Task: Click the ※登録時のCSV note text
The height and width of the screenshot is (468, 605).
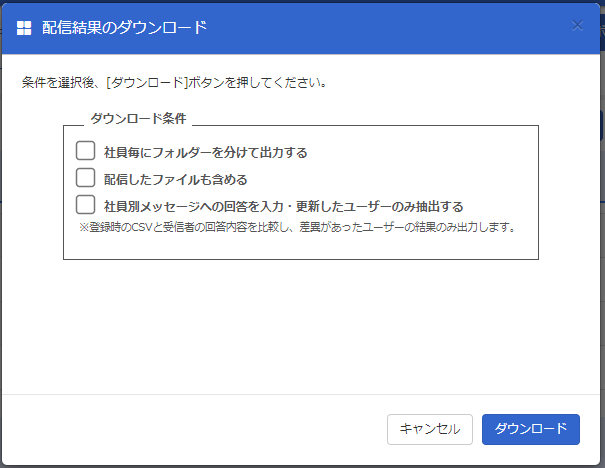Action: click(x=297, y=227)
